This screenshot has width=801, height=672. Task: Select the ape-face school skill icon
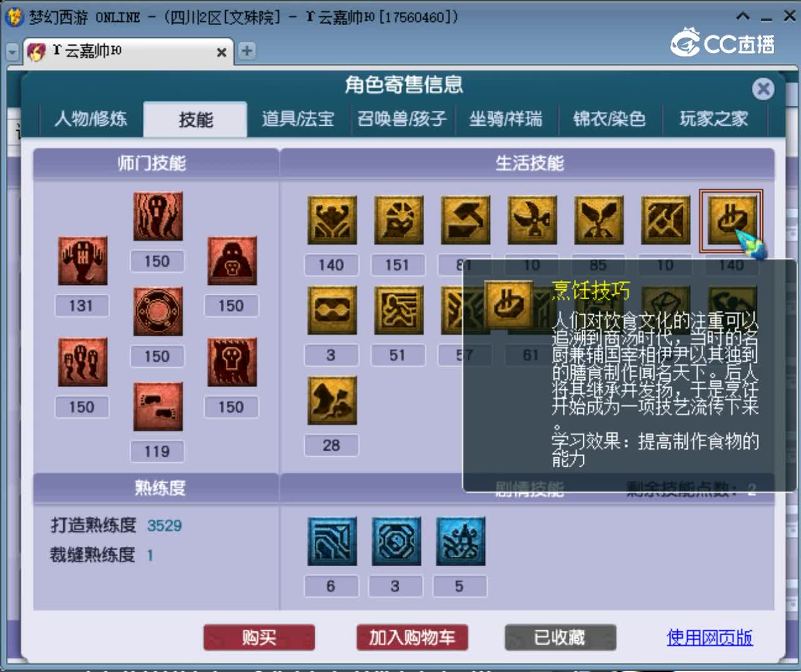(232, 260)
